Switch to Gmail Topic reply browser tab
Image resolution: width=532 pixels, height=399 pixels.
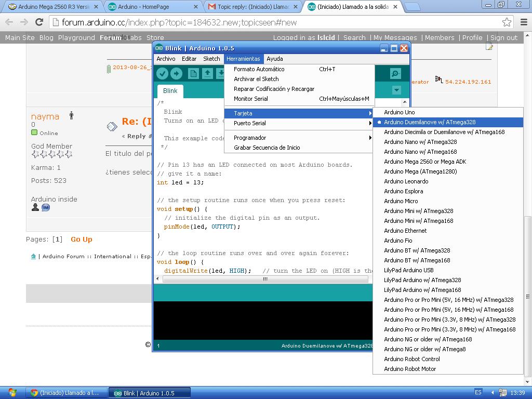point(252,7)
